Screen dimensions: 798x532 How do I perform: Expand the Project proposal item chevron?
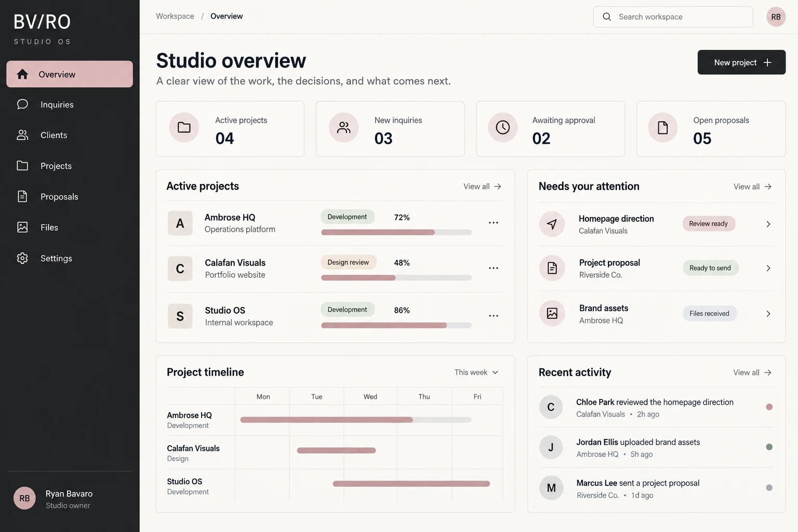click(768, 268)
